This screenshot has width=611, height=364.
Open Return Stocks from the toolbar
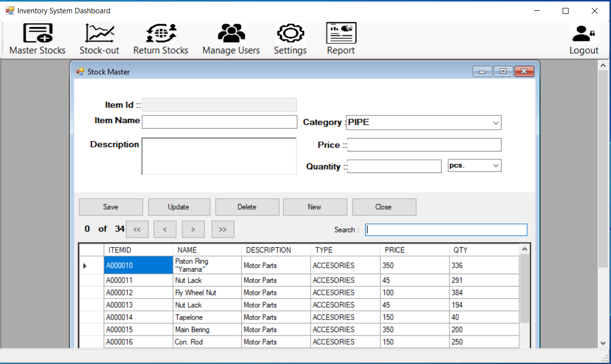coord(160,34)
